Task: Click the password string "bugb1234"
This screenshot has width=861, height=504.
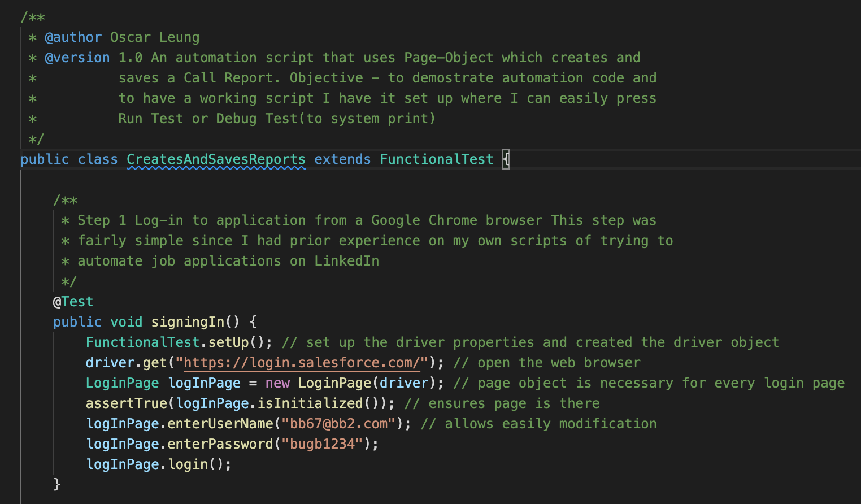Action: (x=322, y=444)
